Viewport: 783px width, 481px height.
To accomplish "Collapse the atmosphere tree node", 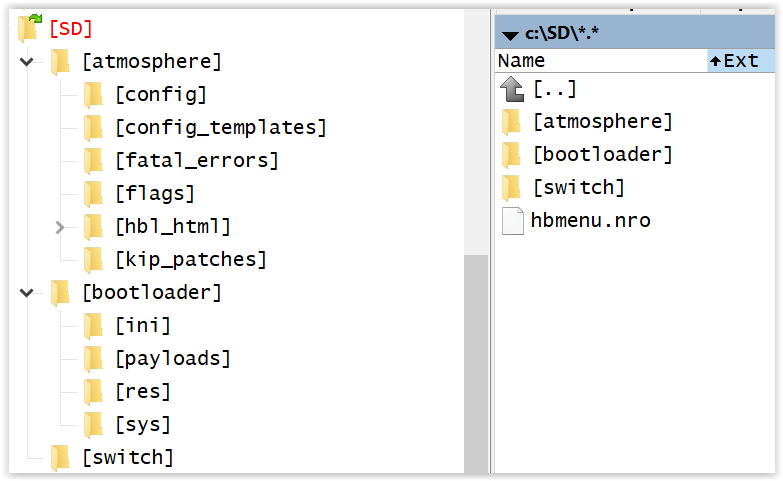I will tap(26, 62).
